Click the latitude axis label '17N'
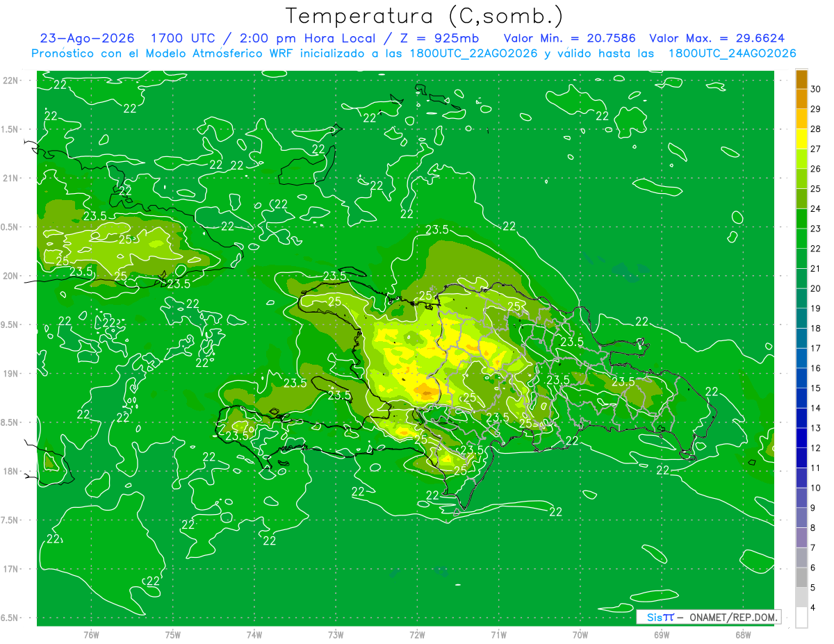 pyautogui.click(x=11, y=569)
